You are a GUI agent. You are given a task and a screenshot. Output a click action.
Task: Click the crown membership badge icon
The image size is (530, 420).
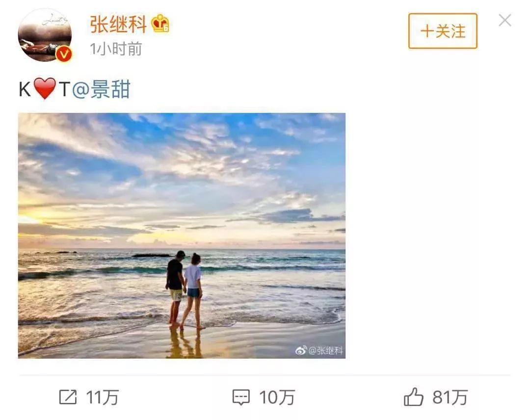click(160, 24)
